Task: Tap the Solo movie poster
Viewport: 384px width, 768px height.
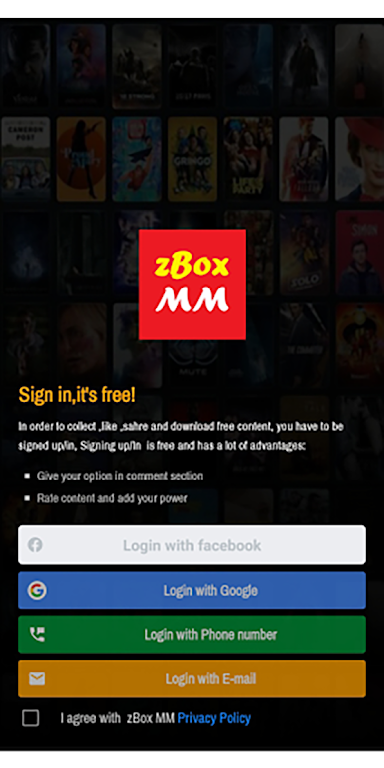Action: (304, 252)
